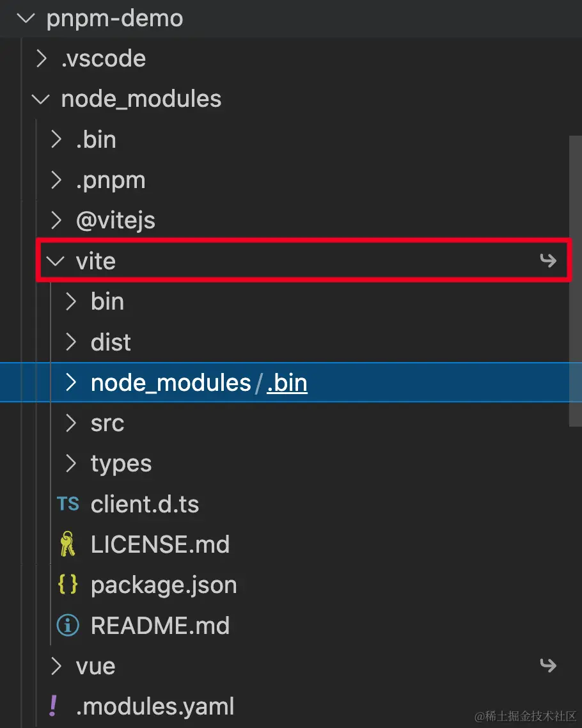Expand the @vitejs folder chevron
Viewport: 582px width, 728px height.
57,221
